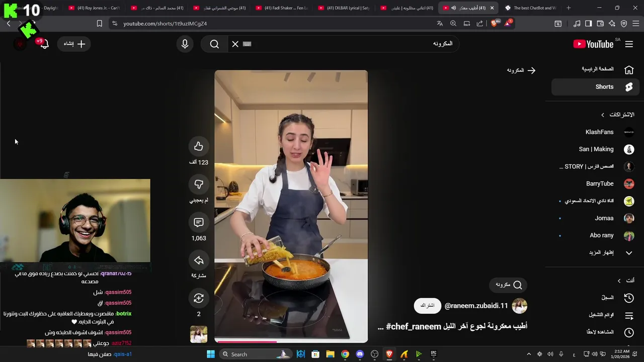644x362 pixels.
Task: Open the share arrow for this short
Action: click(199, 260)
